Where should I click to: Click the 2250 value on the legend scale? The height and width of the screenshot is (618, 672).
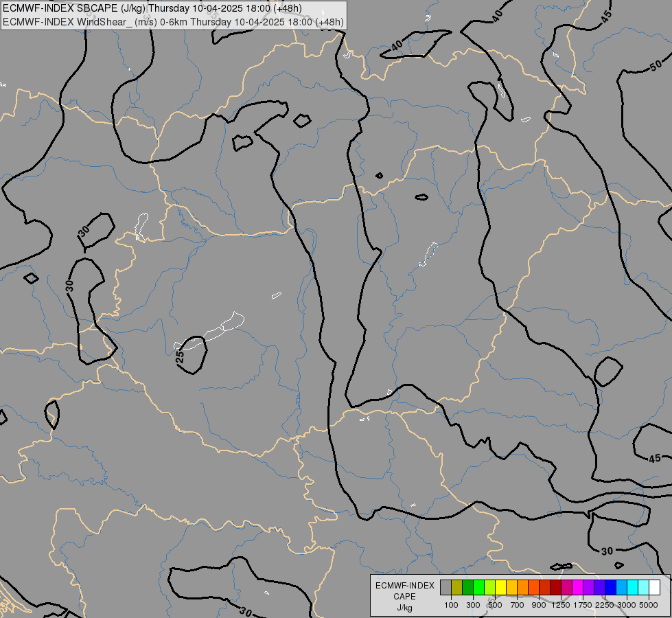(x=604, y=605)
